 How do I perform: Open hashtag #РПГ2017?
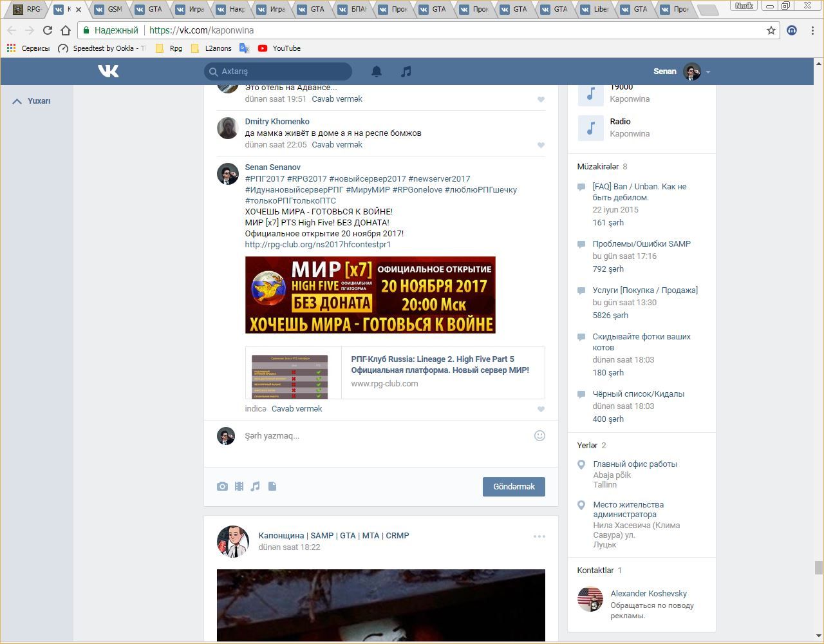(265, 179)
